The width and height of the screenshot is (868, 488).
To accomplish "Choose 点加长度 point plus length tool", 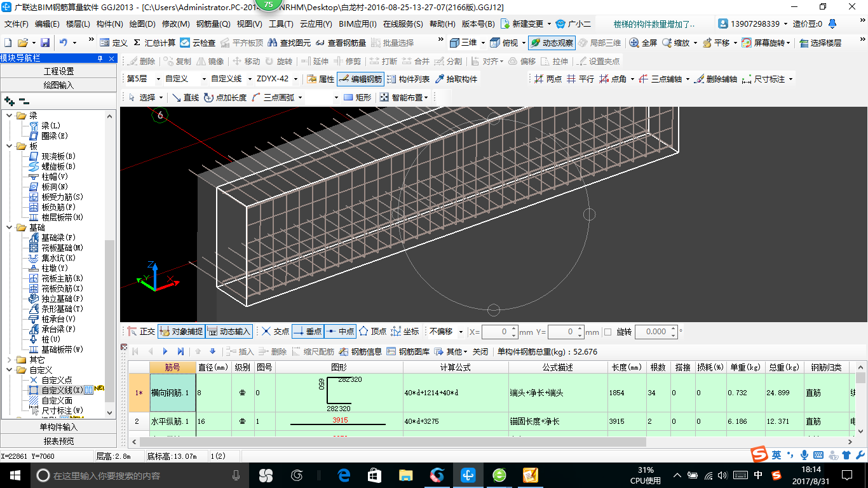I will point(226,97).
